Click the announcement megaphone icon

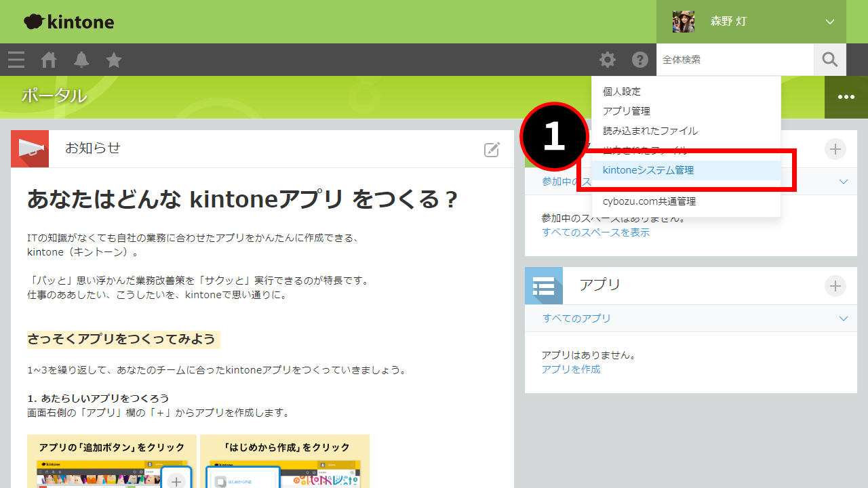[30, 148]
